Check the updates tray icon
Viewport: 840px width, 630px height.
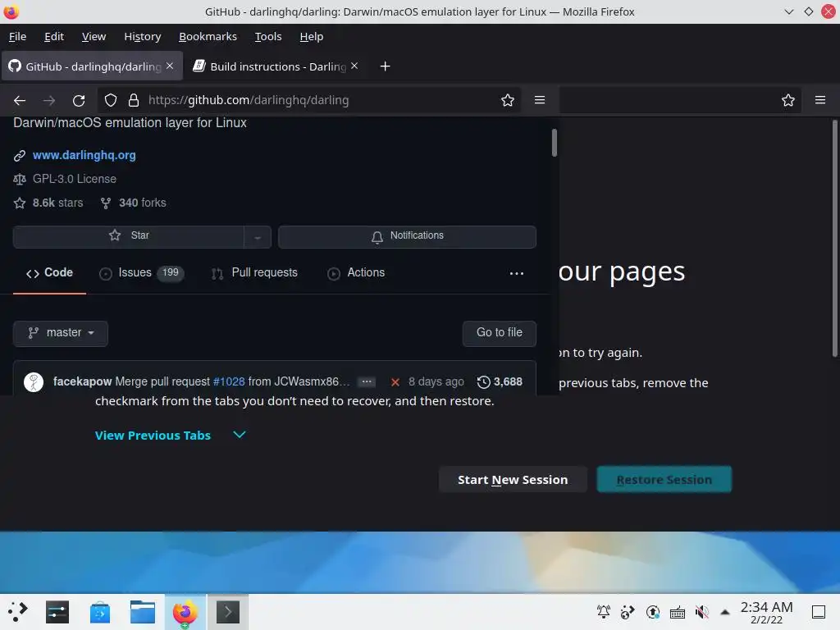pyautogui.click(x=652, y=612)
